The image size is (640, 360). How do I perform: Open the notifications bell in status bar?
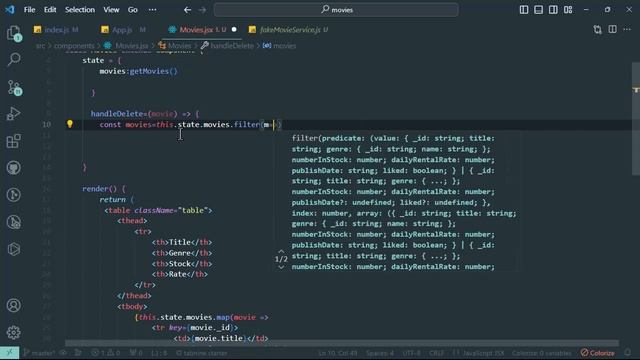pyautogui.click(x=627, y=353)
